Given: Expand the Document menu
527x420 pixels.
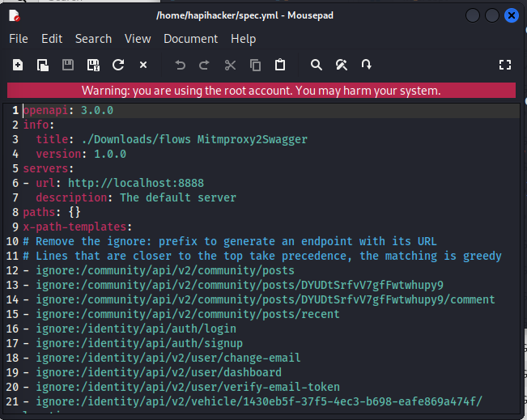Looking at the screenshot, I should [x=190, y=39].
